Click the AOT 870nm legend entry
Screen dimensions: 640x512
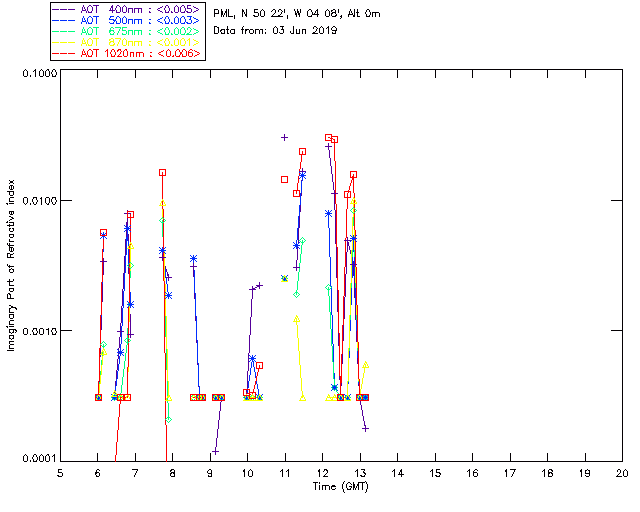128,42
